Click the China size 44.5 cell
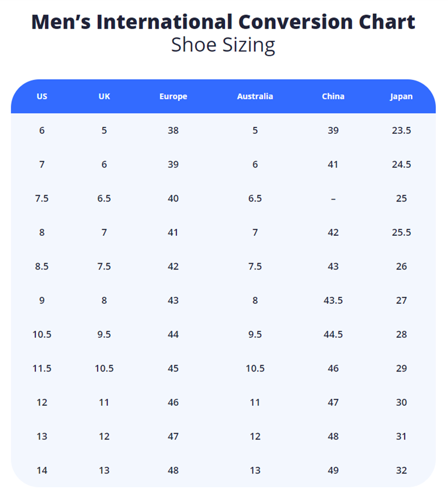This screenshot has width=448, height=499. click(333, 334)
